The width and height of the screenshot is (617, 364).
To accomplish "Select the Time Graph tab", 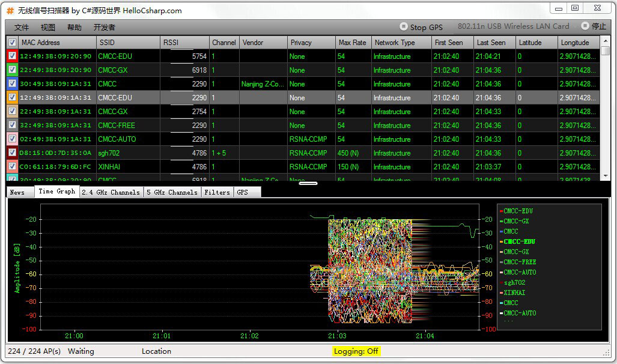I will 56,191.
